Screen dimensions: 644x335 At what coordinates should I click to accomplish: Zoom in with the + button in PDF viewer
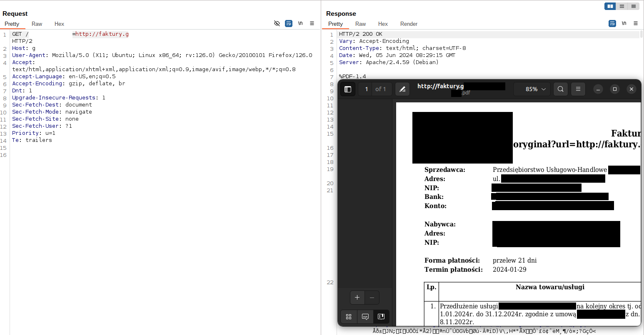click(x=357, y=297)
